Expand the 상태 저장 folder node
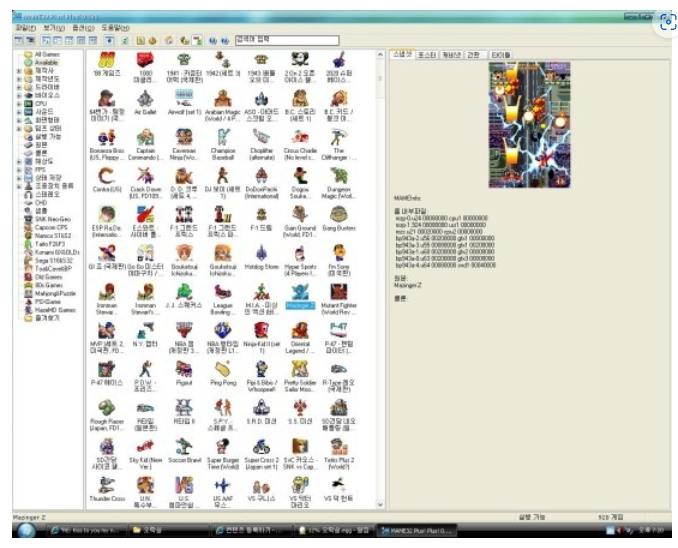Viewport: 678px width, 548px height. (19, 178)
